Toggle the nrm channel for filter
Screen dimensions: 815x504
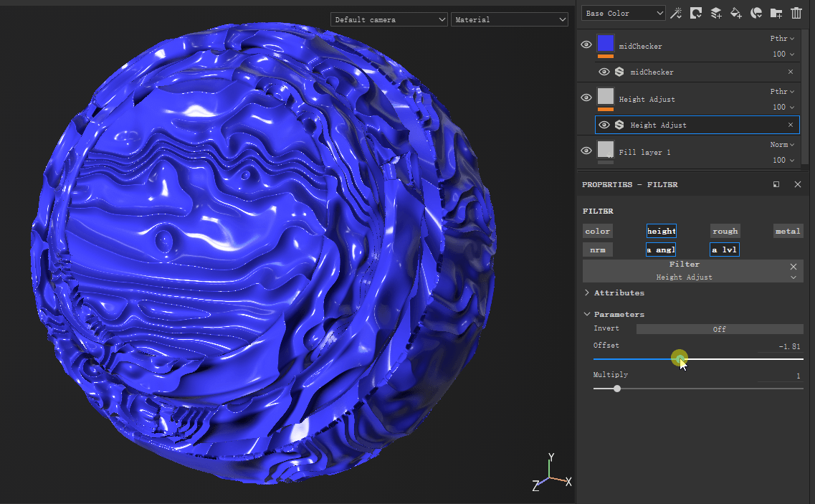(598, 249)
